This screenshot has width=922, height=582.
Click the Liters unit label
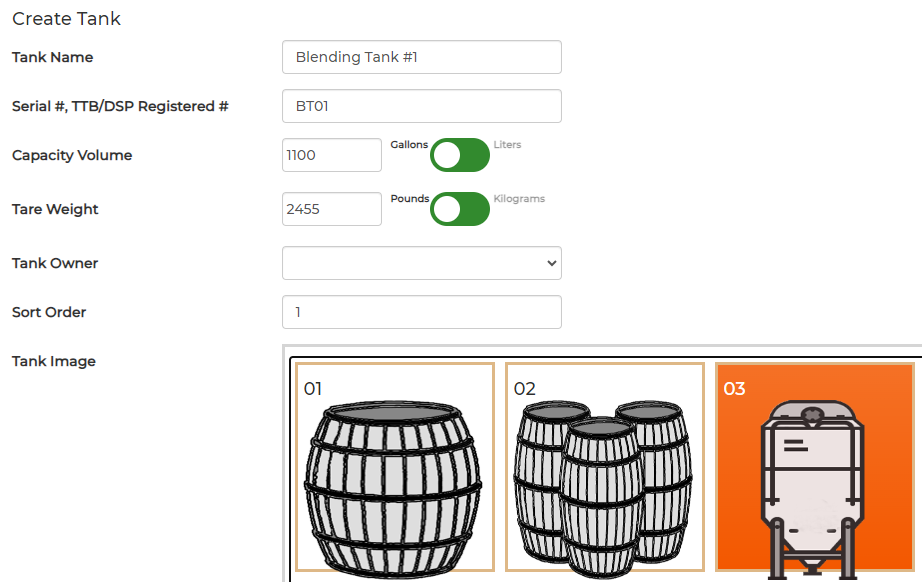pos(507,145)
